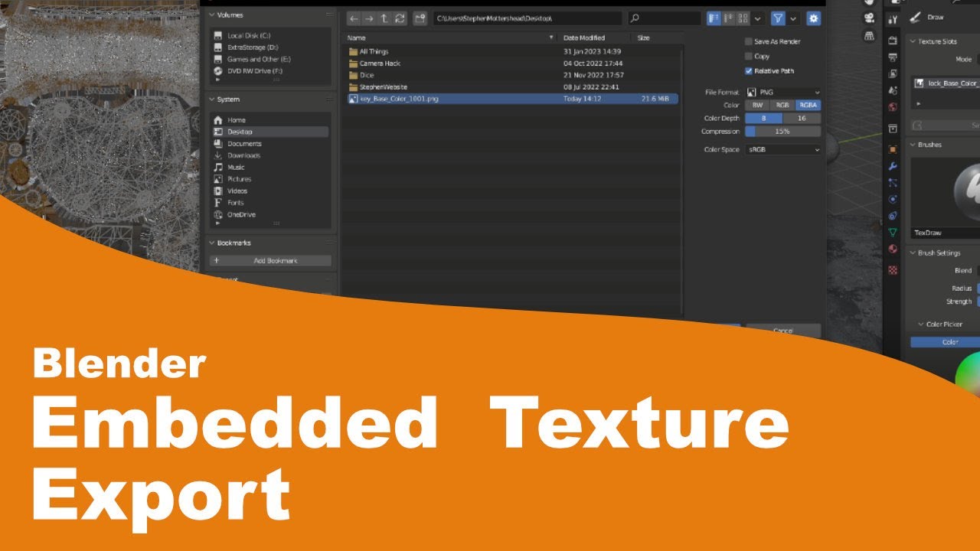The width and height of the screenshot is (980, 551).
Task: Collapse the System panel
Action: pyautogui.click(x=212, y=99)
